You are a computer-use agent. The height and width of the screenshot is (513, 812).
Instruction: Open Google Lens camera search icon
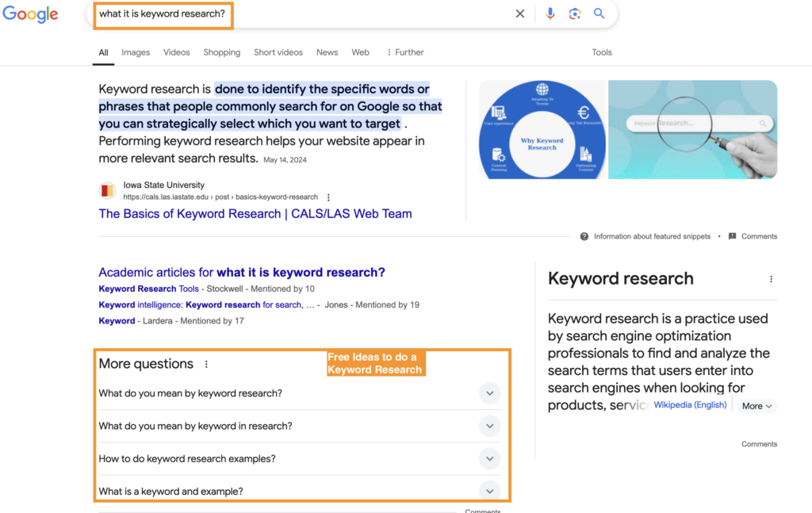coord(574,13)
